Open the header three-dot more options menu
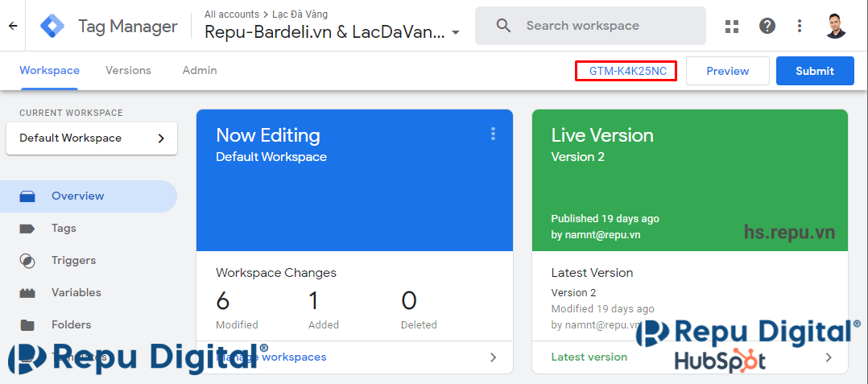Image resolution: width=868 pixels, height=384 pixels. coord(800,26)
